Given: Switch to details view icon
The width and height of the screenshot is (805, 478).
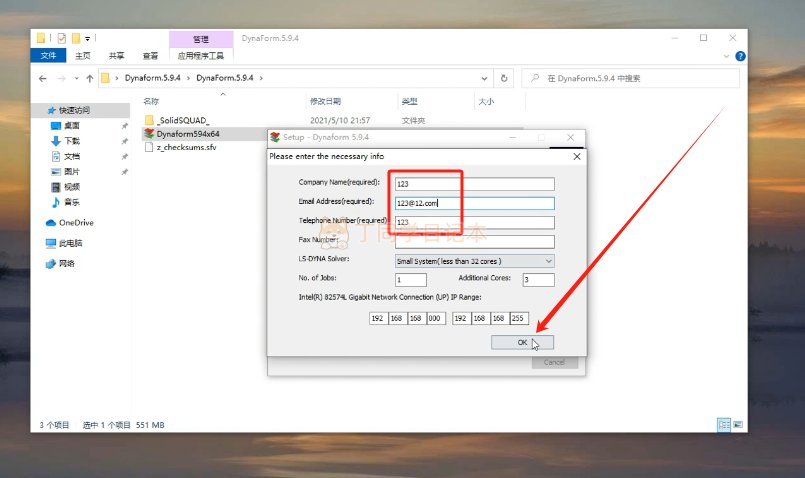Looking at the screenshot, I should [724, 425].
